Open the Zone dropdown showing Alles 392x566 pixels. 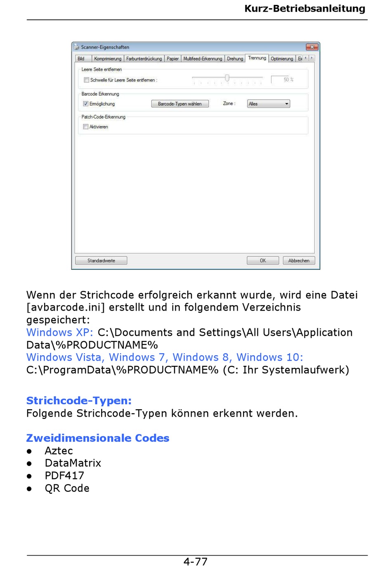[x=269, y=104]
